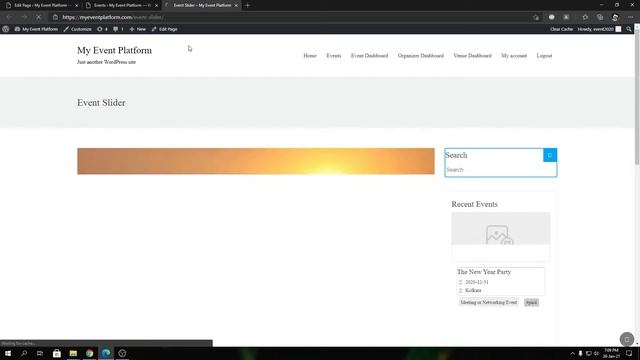Open the browser collections icon
The width and height of the screenshot is (640, 360).
tap(600, 17)
